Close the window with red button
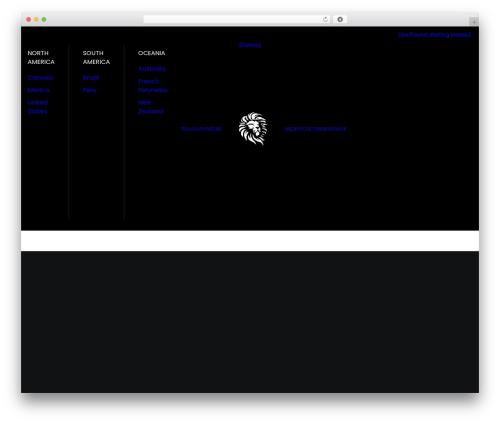The image size is (500, 423). (29, 19)
